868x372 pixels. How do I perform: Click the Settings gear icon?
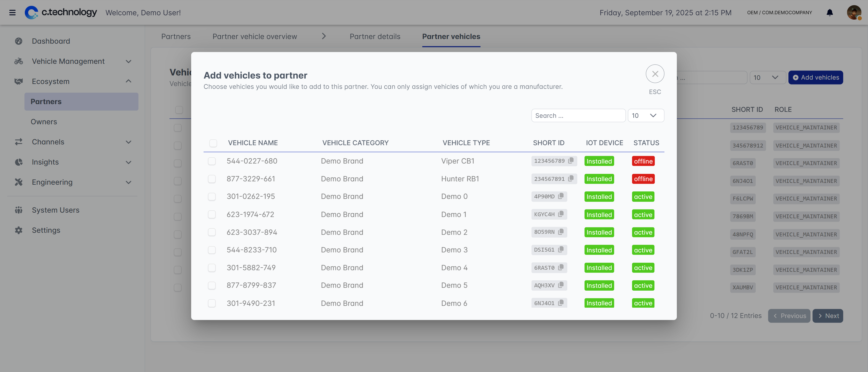[x=19, y=230]
